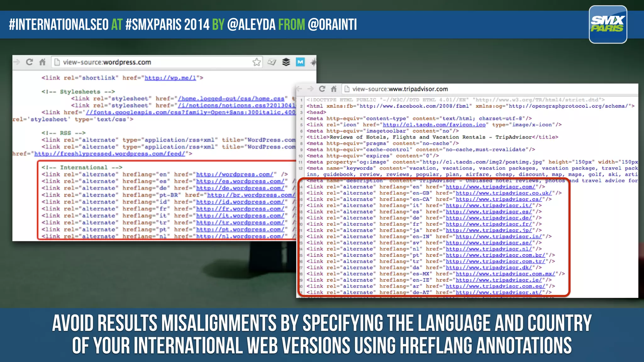
Task: Open the http://br.wordpress.com/ link
Action: click(x=251, y=195)
